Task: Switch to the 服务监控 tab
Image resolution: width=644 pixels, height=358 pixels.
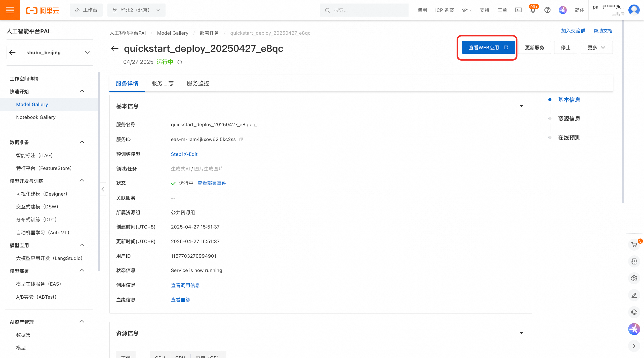Action: pos(198,83)
